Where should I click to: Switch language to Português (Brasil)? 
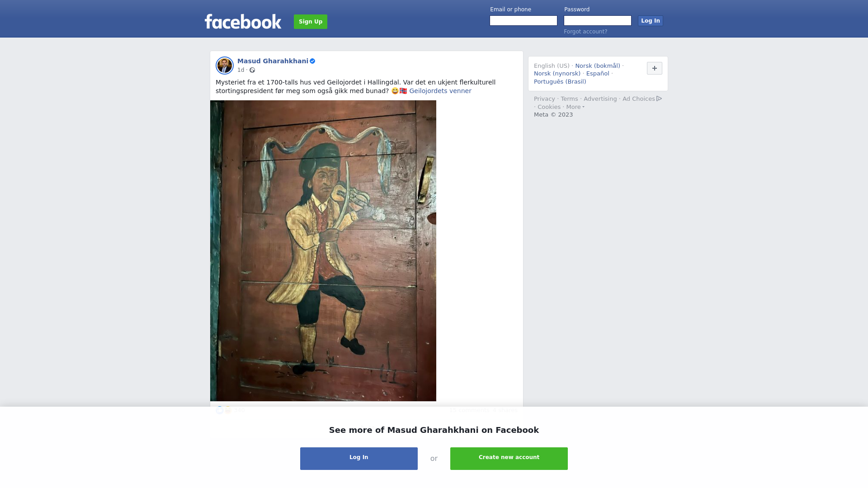click(560, 82)
